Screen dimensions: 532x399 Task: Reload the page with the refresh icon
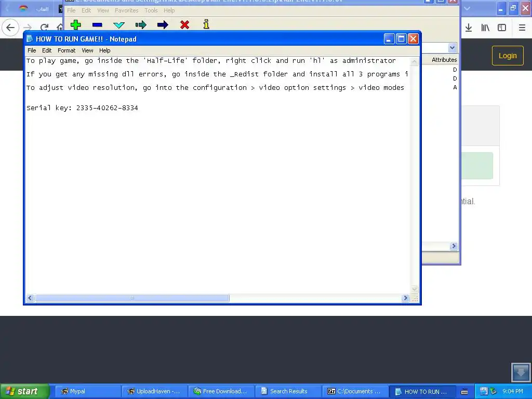(44, 28)
